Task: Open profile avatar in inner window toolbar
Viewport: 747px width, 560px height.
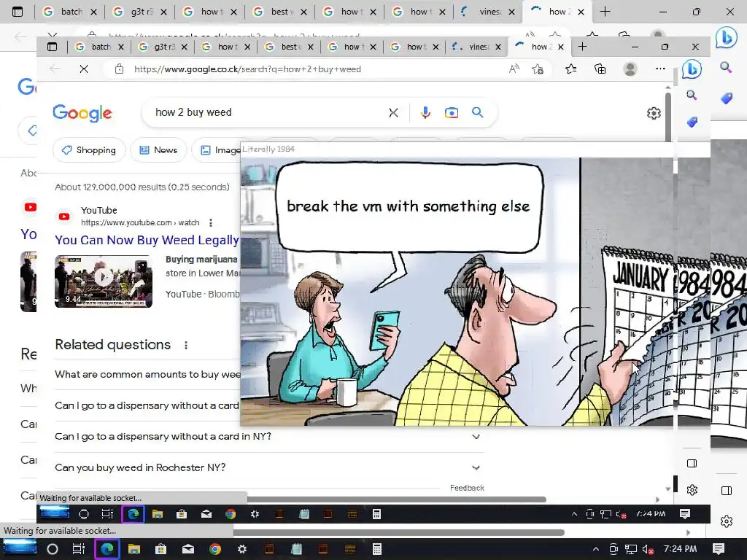Action: tap(630, 69)
